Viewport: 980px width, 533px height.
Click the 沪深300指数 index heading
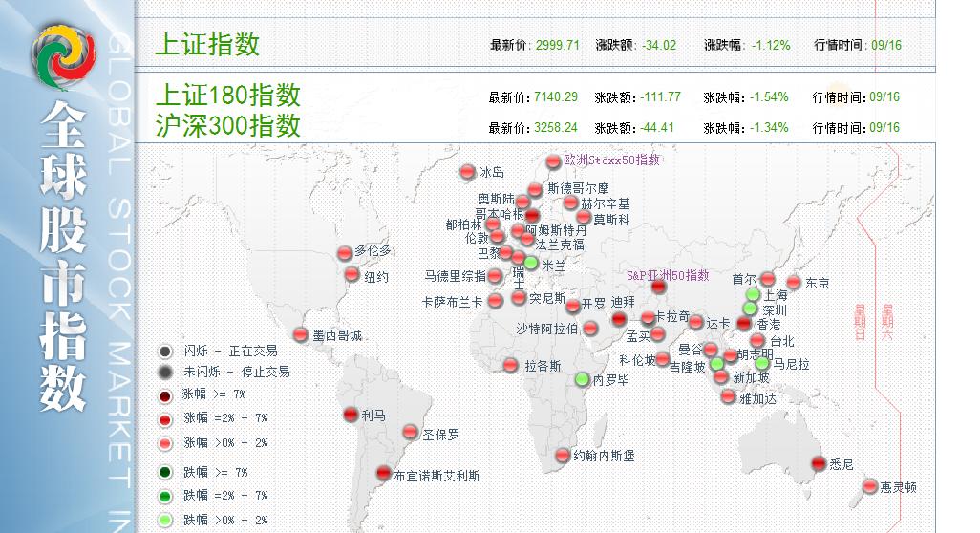(227, 126)
